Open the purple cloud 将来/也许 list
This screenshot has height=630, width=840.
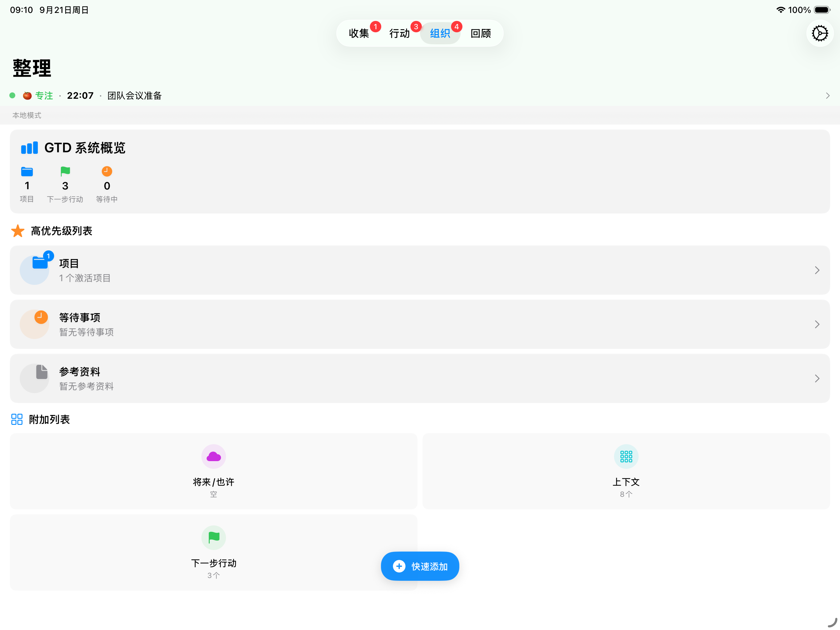point(213,457)
